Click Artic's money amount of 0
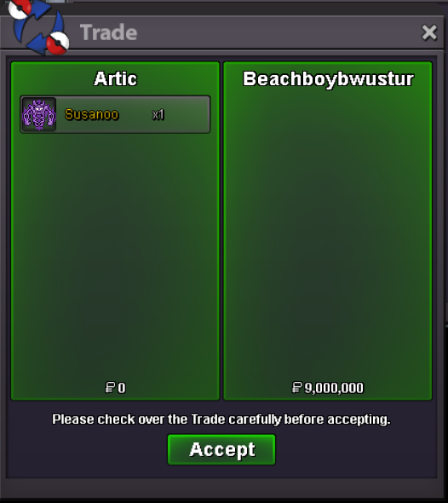This screenshot has height=503, width=448. (x=122, y=388)
